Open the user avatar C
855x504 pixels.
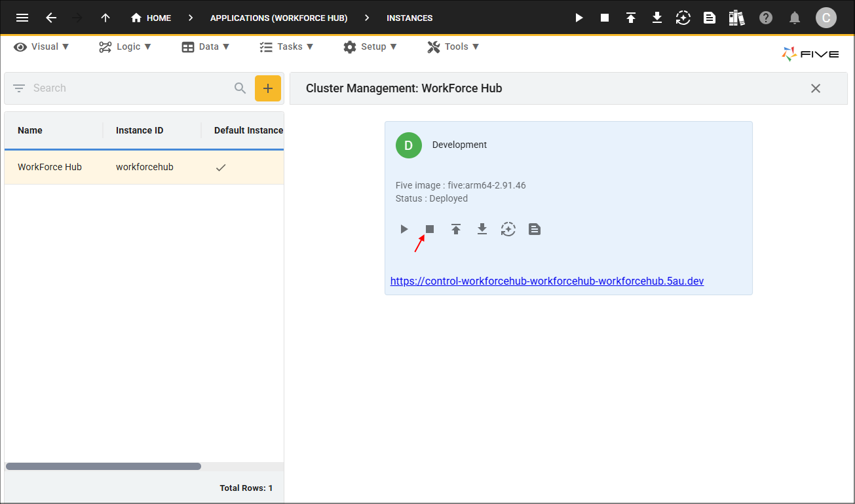click(826, 18)
